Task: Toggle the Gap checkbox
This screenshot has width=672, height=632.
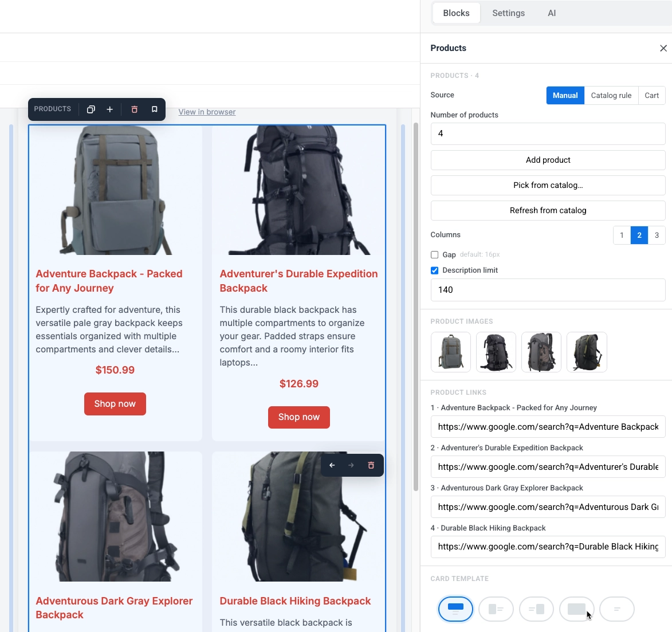Action: click(x=435, y=254)
